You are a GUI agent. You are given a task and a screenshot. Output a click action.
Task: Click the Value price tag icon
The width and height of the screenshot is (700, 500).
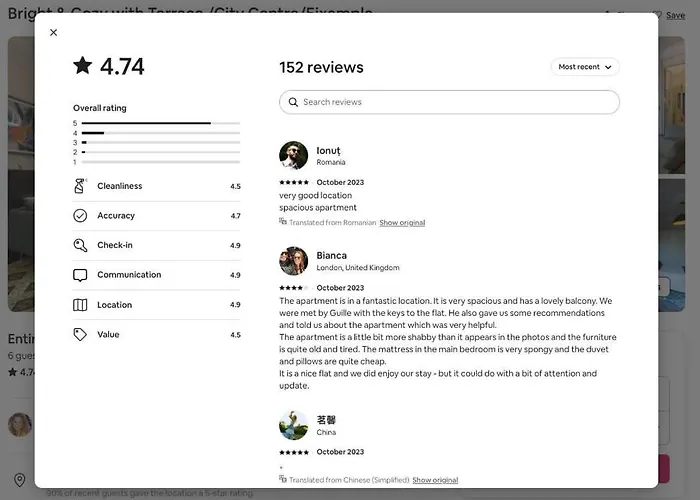[80, 334]
